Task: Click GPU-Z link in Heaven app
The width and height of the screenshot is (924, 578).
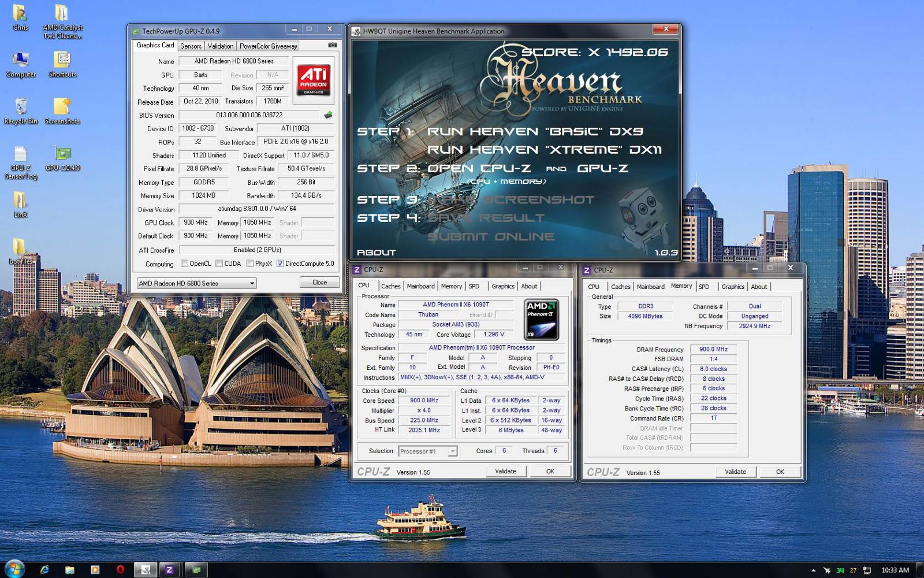Action: (603, 168)
